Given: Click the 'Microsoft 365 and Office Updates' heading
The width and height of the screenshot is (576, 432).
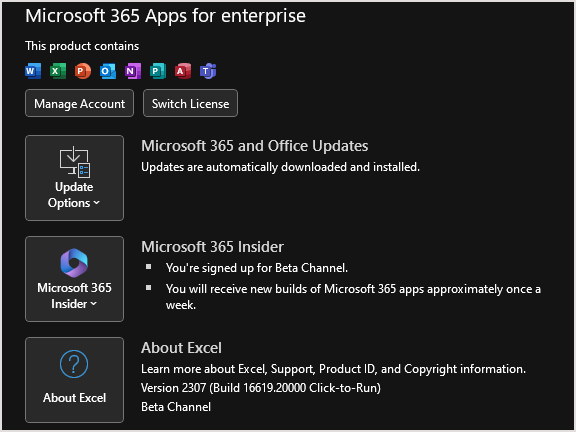Looking at the screenshot, I should 255,146.
